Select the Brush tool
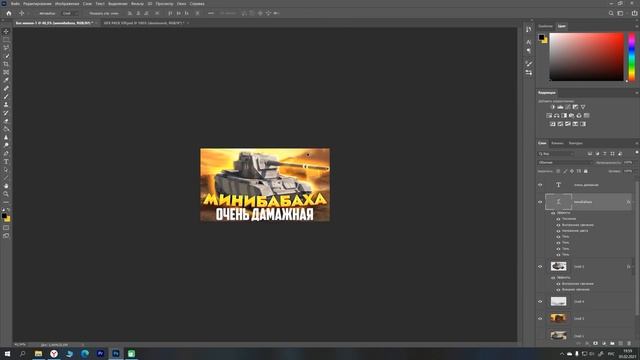The width and height of the screenshot is (640, 360). tap(6, 96)
